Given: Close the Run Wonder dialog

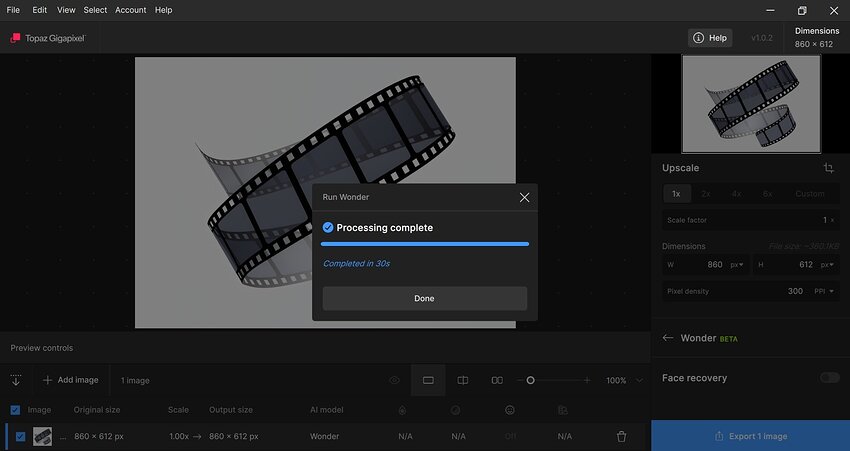Looking at the screenshot, I should [x=524, y=198].
